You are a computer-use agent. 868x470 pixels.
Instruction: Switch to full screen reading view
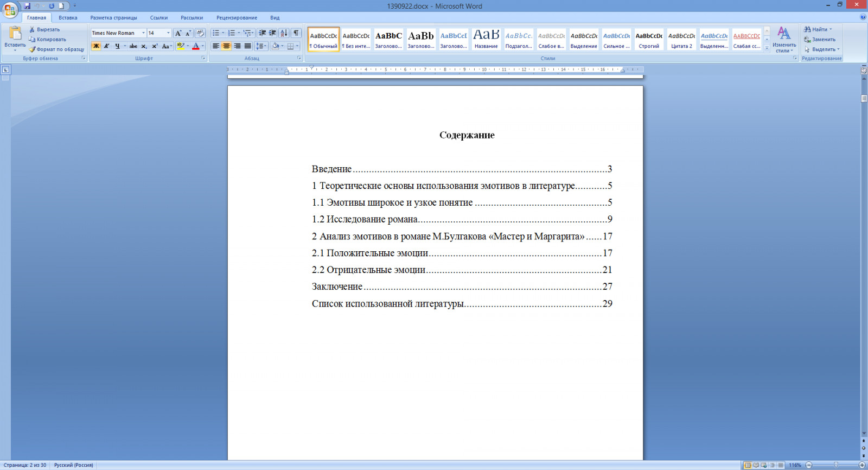[x=756, y=465]
